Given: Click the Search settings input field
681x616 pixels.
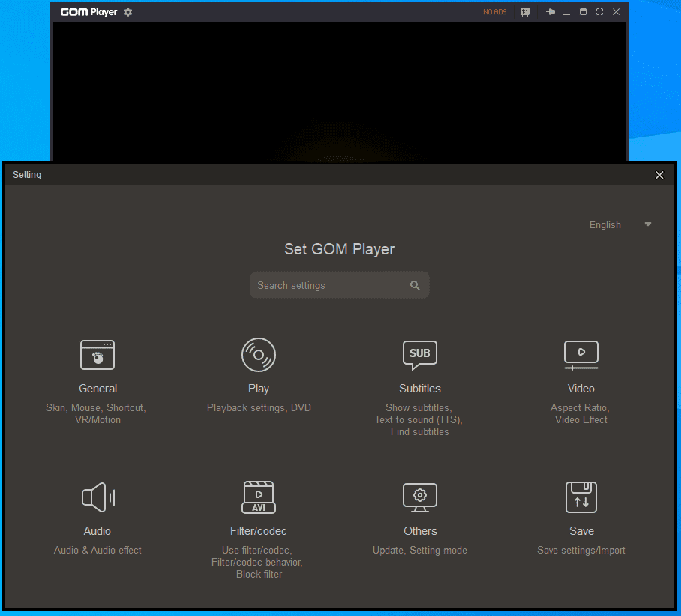Looking at the screenshot, I should tap(340, 285).
